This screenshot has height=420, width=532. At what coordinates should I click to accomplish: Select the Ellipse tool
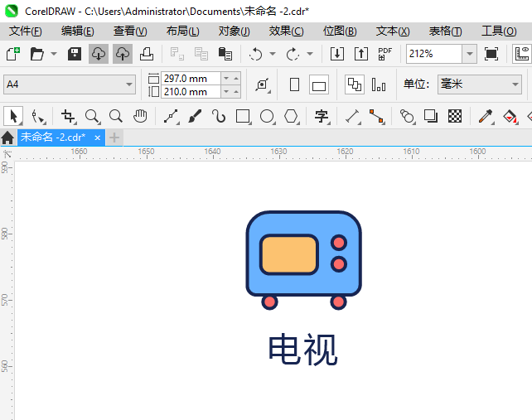267,116
